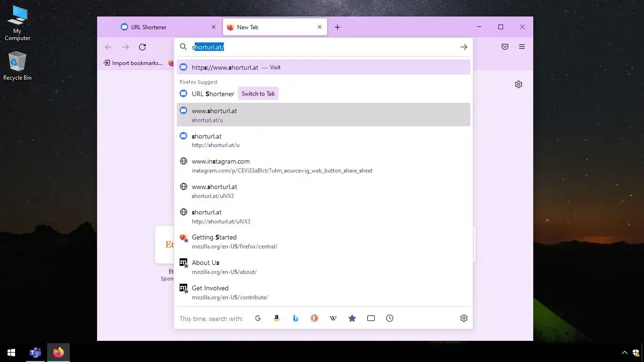
Task: Search with DuckDuckGo this time
Action: click(314, 318)
